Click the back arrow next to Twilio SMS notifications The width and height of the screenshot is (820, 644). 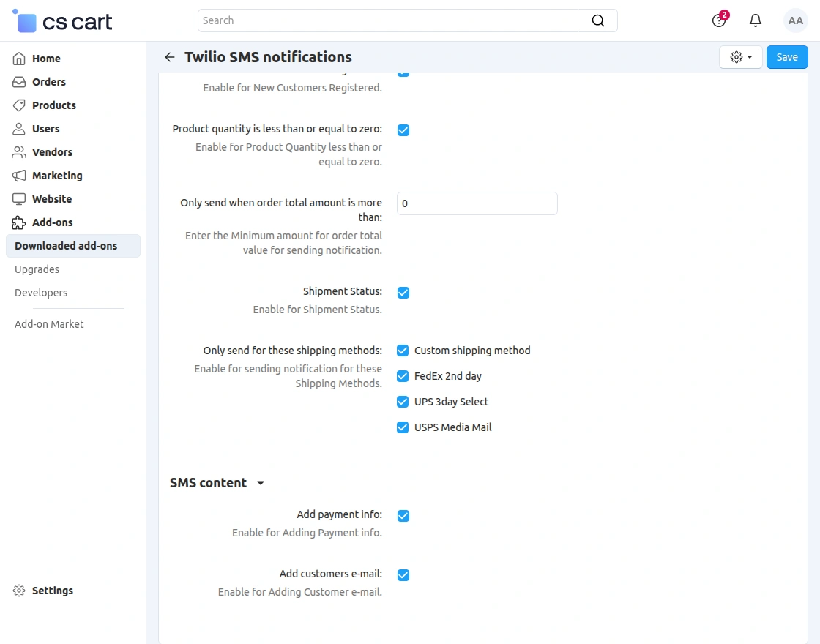(x=169, y=57)
